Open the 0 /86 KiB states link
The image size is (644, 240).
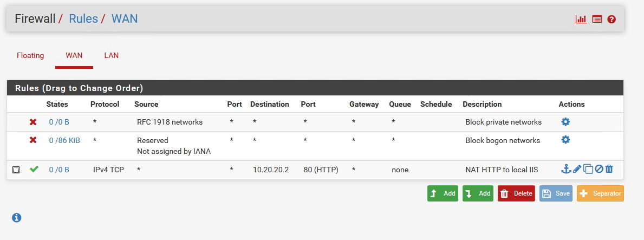pyautogui.click(x=64, y=140)
